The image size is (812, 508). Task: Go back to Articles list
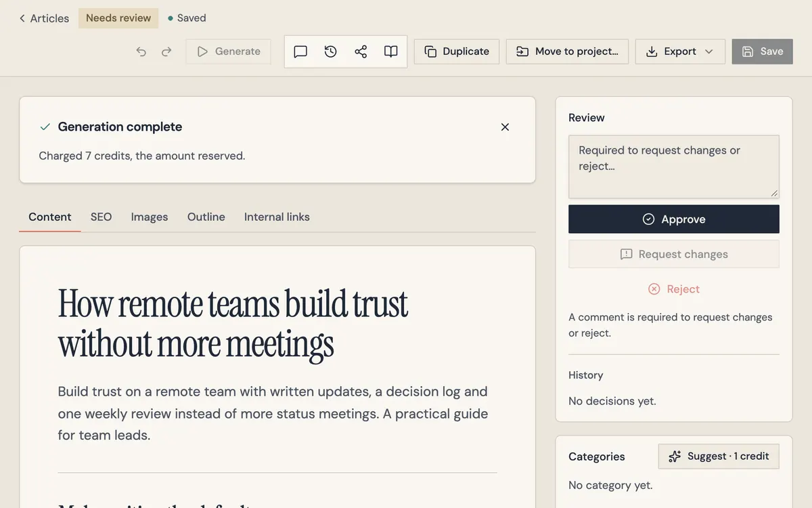pyautogui.click(x=44, y=18)
